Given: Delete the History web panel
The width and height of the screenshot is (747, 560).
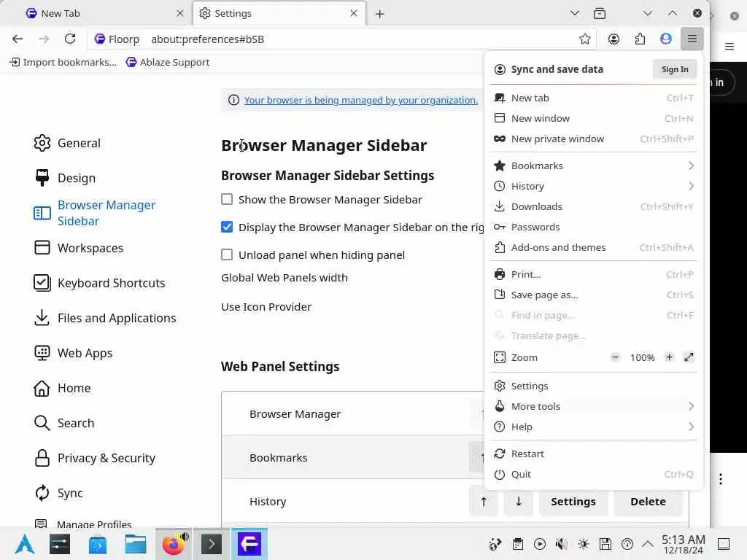Looking at the screenshot, I should (648, 502).
